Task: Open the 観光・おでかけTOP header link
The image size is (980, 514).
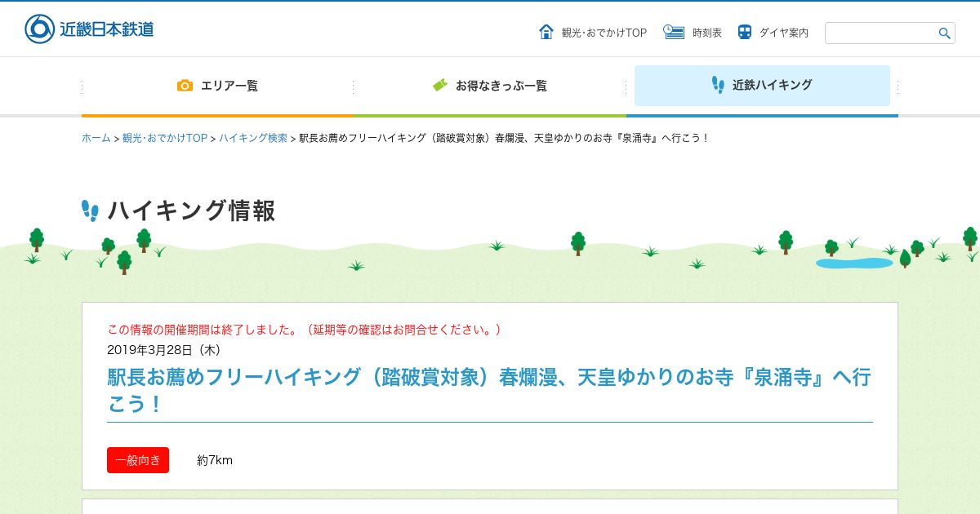Action: tap(604, 33)
